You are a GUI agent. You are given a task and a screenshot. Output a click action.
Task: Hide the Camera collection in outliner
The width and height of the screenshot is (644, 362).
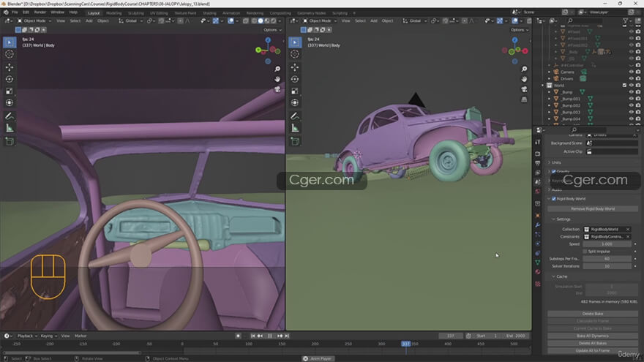[632, 72]
